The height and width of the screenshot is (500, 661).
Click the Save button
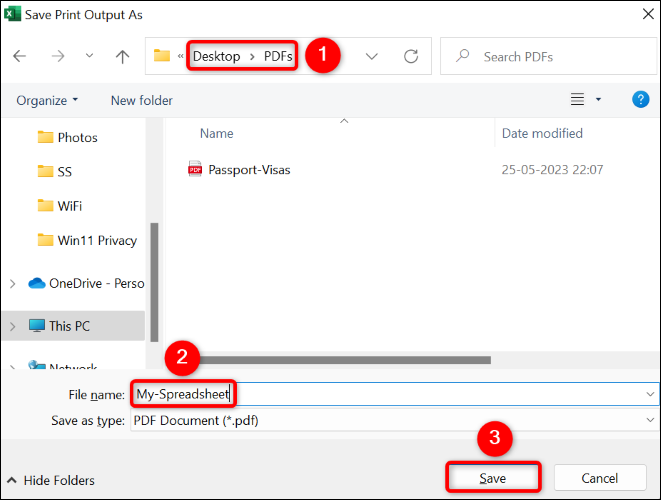(x=492, y=478)
